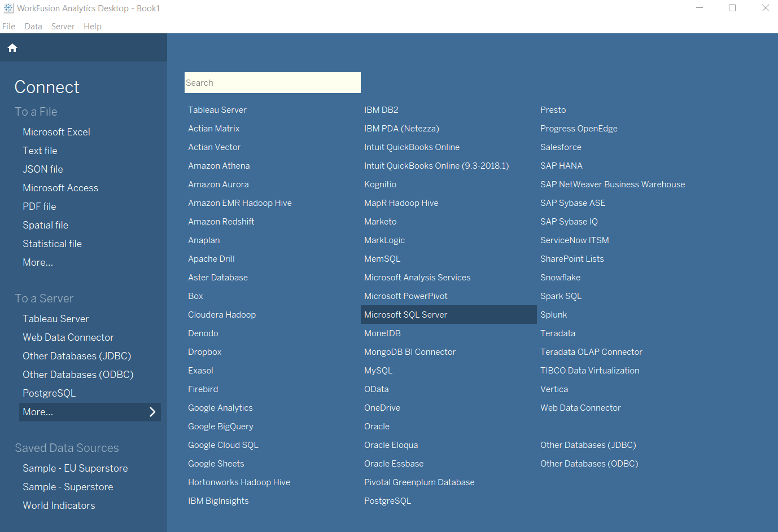778x532 pixels.
Task: Select SAP HANA connector
Action: pyautogui.click(x=561, y=166)
